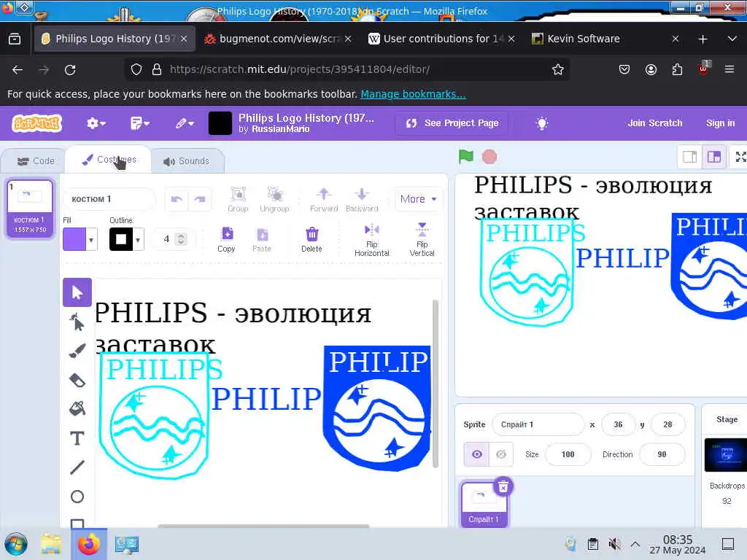Click the Scratch logo
This screenshot has width=747, height=560.
(x=37, y=123)
